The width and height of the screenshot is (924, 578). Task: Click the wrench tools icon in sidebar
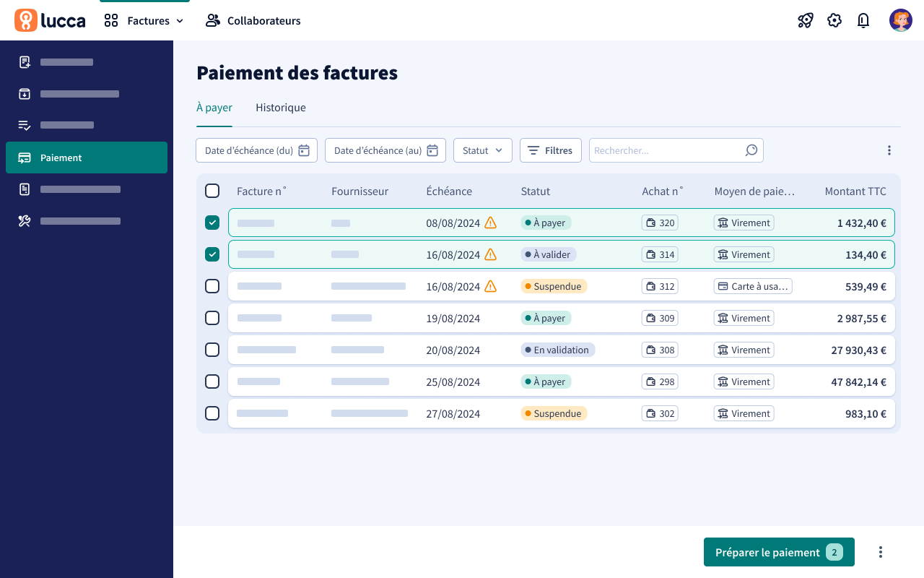pos(25,221)
